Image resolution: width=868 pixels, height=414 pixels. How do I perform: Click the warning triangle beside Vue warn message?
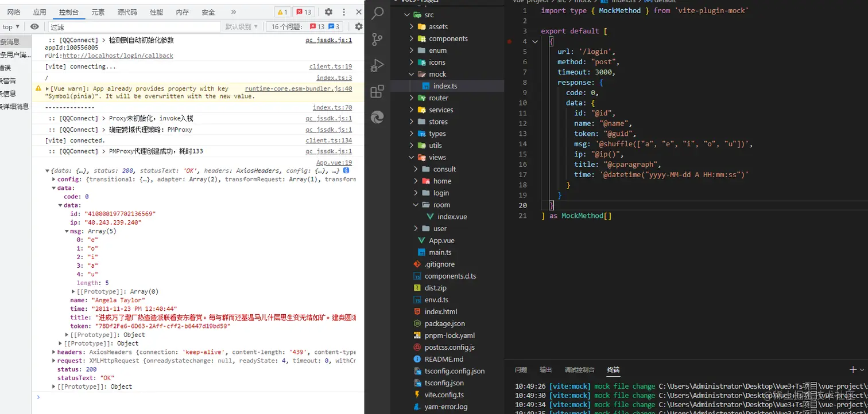[x=38, y=89]
